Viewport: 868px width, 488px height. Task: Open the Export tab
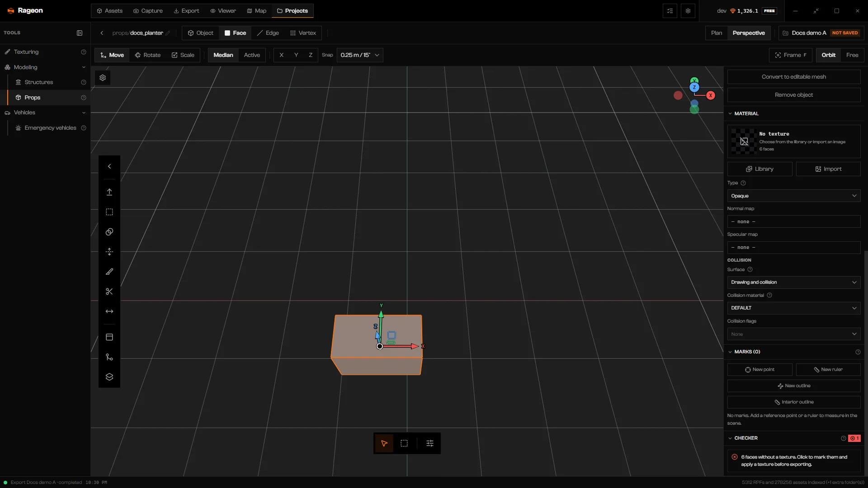186,11
